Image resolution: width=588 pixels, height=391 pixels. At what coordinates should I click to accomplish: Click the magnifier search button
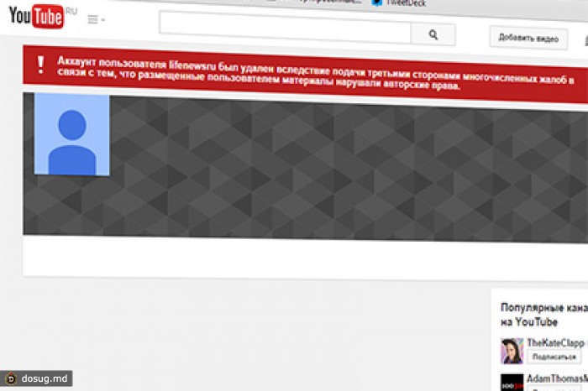(x=433, y=35)
